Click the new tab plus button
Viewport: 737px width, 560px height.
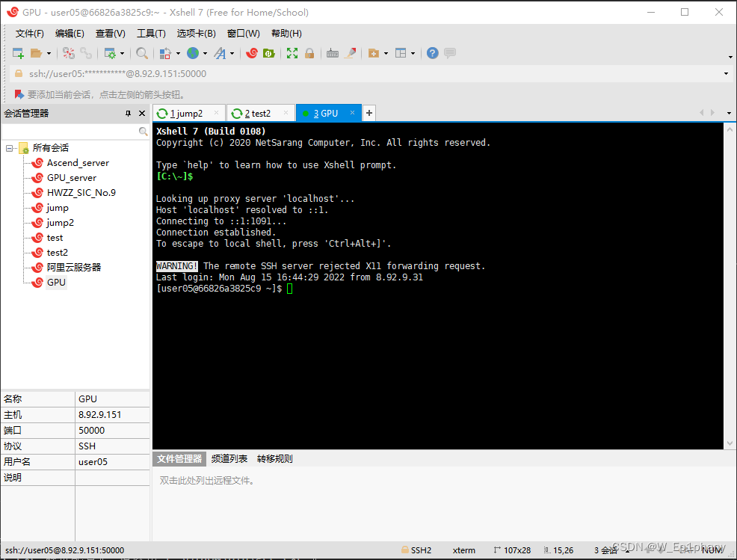click(368, 112)
